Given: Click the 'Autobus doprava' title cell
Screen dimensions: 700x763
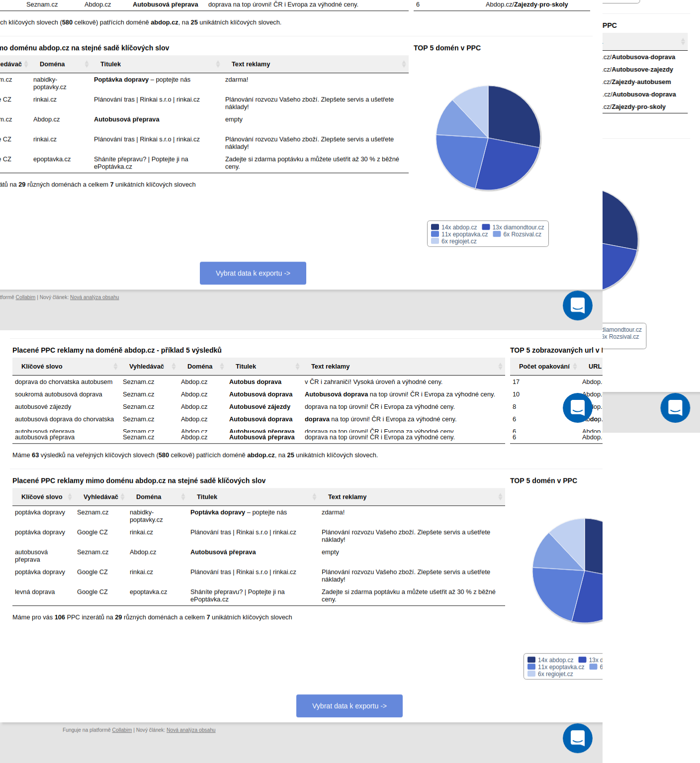Looking at the screenshot, I should (255, 382).
